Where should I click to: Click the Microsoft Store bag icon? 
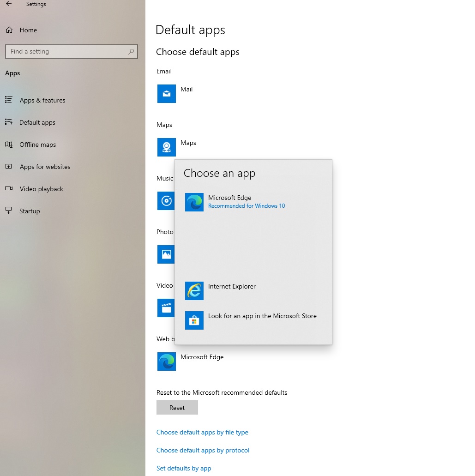click(x=194, y=320)
